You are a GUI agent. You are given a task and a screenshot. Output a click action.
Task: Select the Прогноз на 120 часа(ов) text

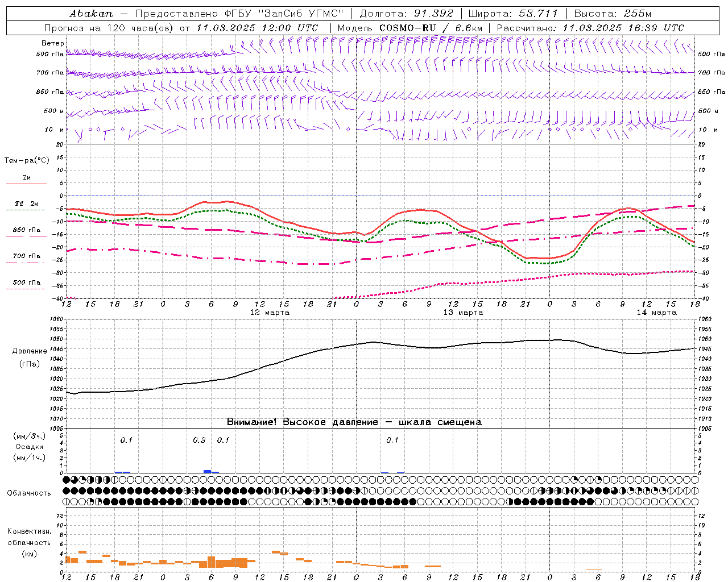pos(109,28)
